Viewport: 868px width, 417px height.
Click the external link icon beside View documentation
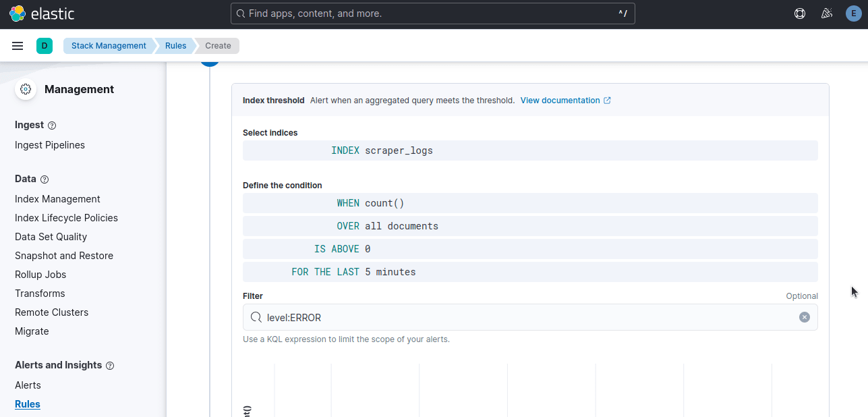tap(607, 101)
